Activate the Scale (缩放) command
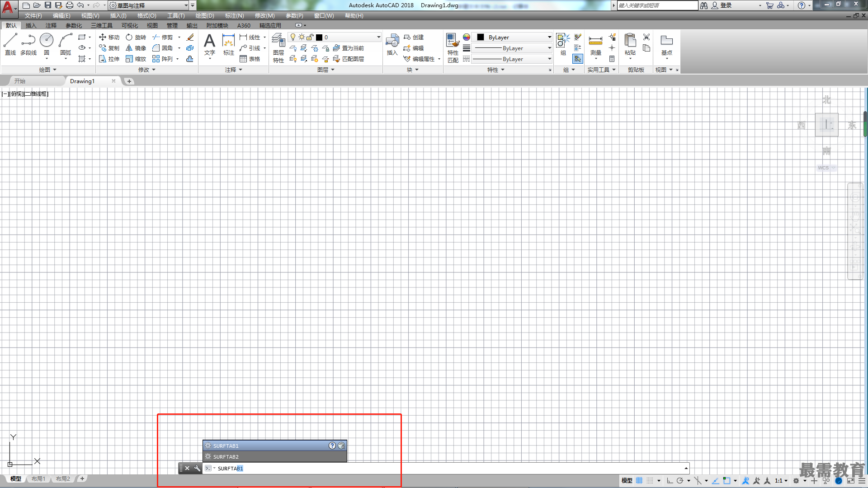Screen dimensions: 868x488 136,59
